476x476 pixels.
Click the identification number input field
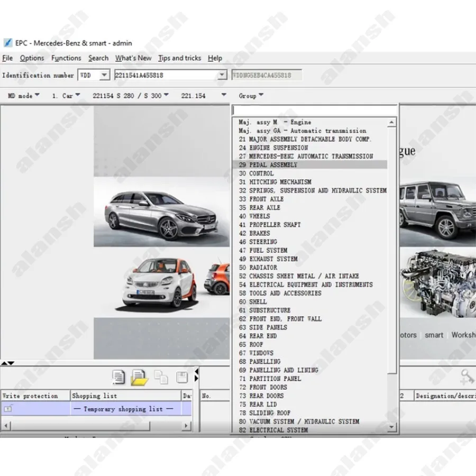click(166, 75)
